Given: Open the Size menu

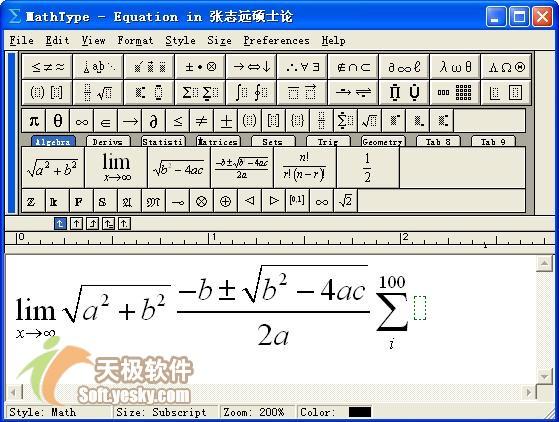Looking at the screenshot, I should tap(219, 41).
